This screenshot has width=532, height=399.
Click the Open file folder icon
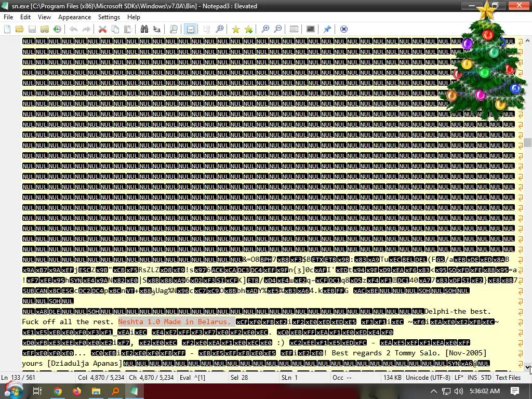(x=20, y=29)
